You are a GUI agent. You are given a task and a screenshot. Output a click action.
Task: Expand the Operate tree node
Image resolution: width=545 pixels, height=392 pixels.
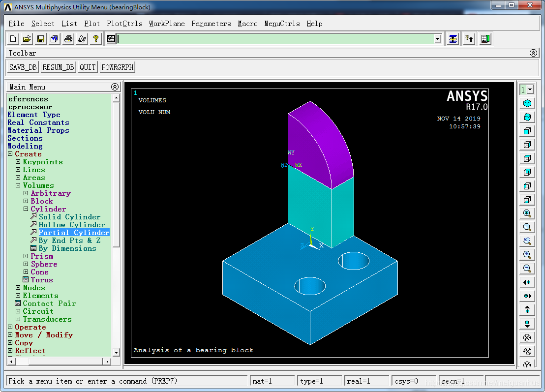(10, 327)
